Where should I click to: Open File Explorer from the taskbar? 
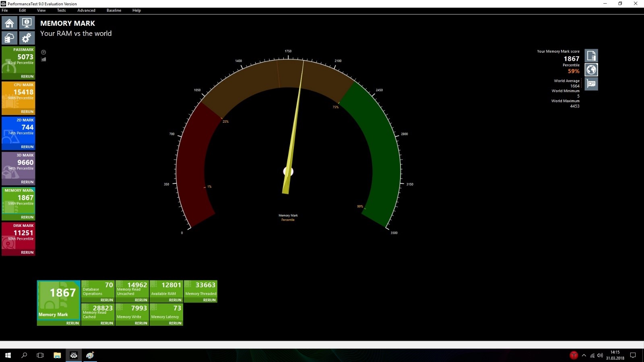(x=57, y=355)
